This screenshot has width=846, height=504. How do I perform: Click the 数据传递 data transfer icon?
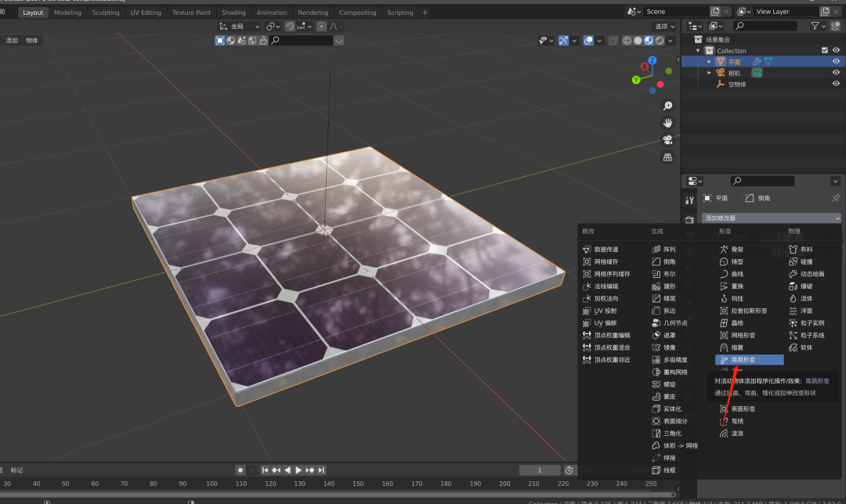tap(587, 249)
